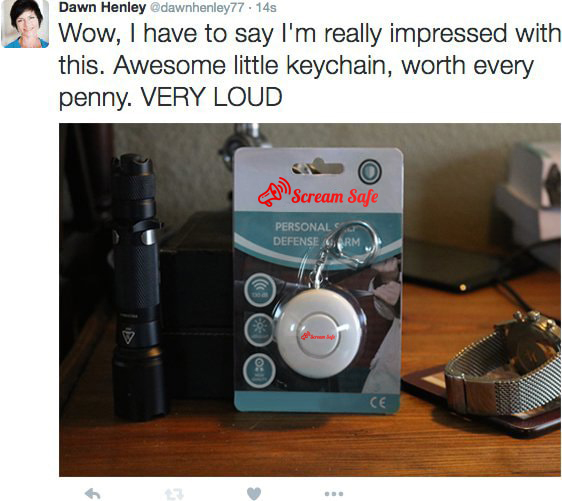The width and height of the screenshot is (562, 501).
Task: Open Dawn Henley's profile avatar
Action: (25, 24)
